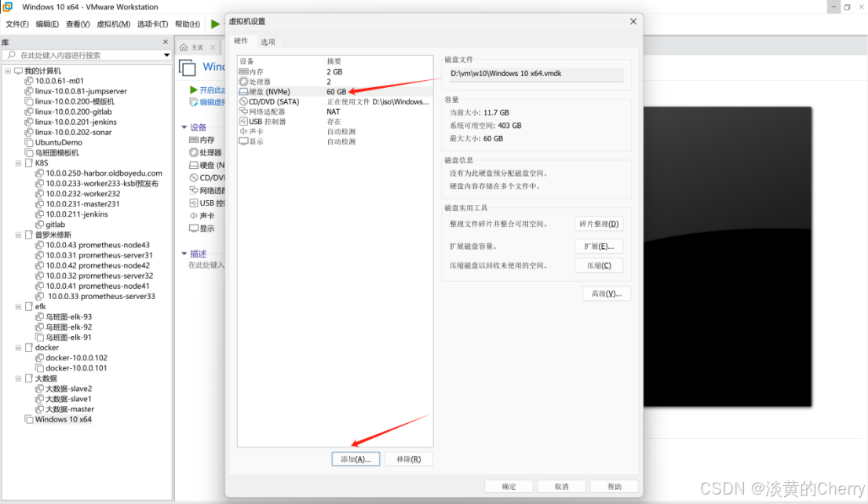868x504 pixels.
Task: Switch to the 选项 tab in settings dialog
Action: click(x=268, y=42)
